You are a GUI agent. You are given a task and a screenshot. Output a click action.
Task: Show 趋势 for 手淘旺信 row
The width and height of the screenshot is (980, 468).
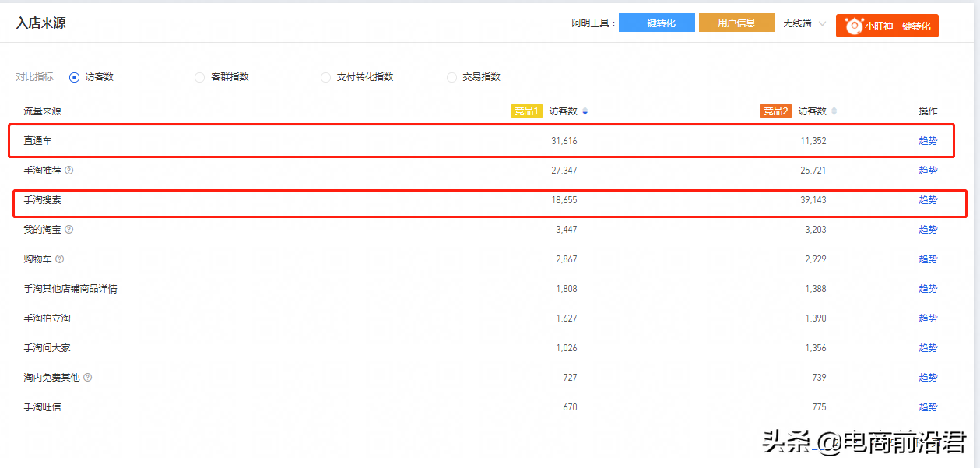(928, 407)
